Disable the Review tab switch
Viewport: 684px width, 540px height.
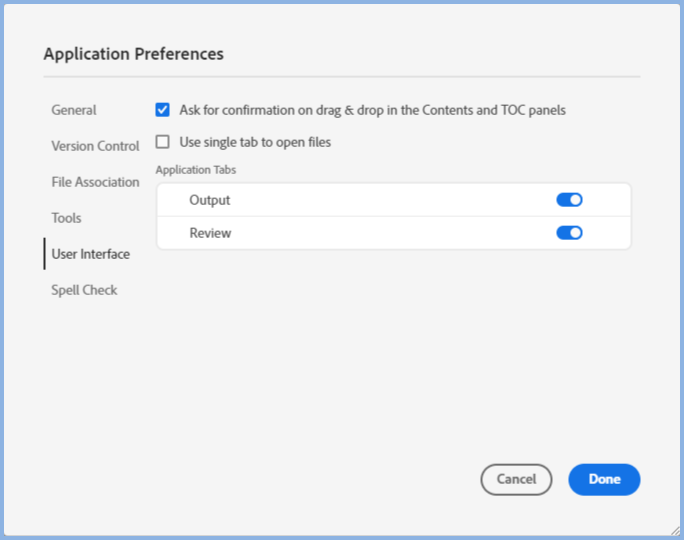(569, 233)
